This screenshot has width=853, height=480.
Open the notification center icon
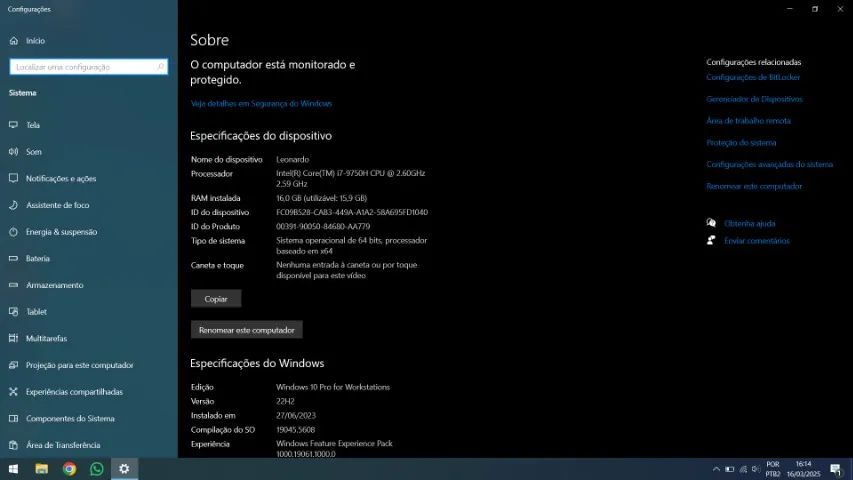[836, 469]
